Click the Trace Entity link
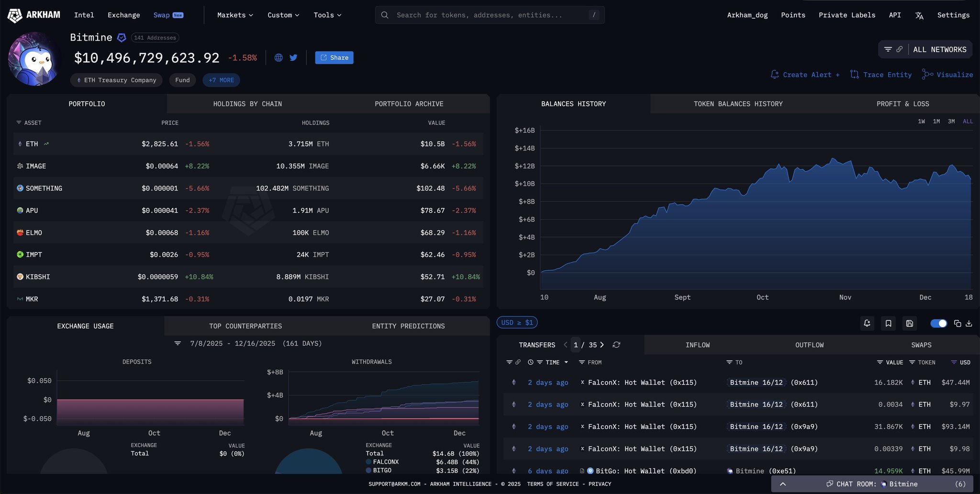Image resolution: width=980 pixels, height=494 pixels. point(881,75)
